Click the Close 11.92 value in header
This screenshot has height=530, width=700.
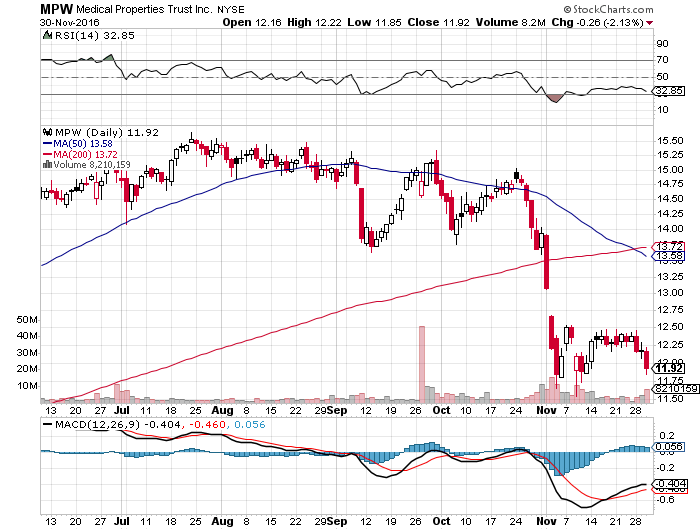[438, 22]
